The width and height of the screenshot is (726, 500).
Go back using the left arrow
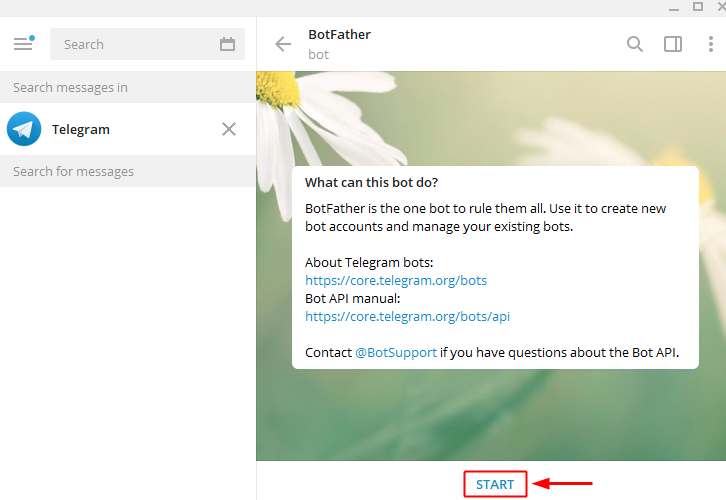pyautogui.click(x=283, y=44)
